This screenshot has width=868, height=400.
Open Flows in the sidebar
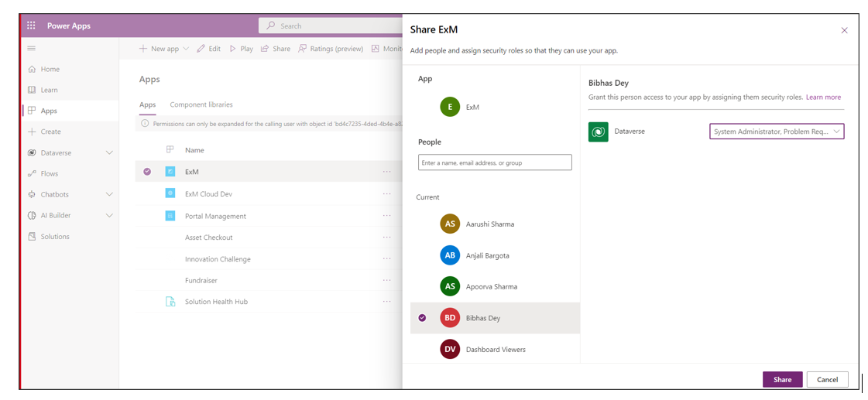click(x=49, y=174)
